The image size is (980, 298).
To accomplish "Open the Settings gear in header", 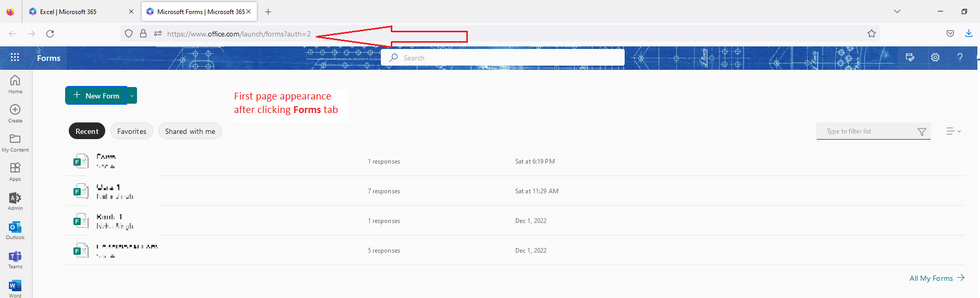I will click(935, 57).
